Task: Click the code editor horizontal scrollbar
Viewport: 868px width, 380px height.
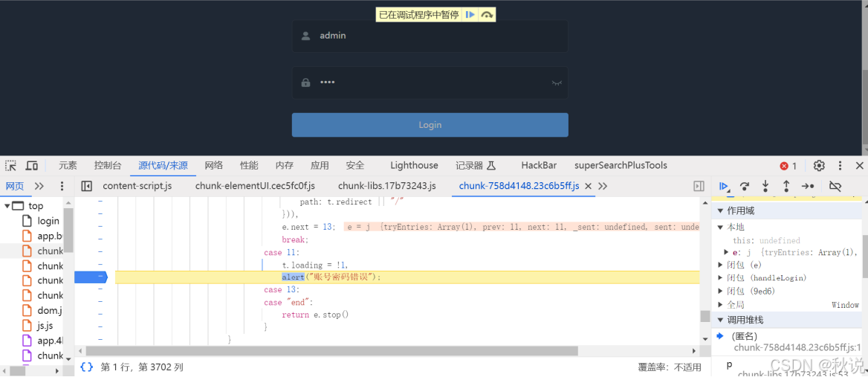Action: [331, 351]
